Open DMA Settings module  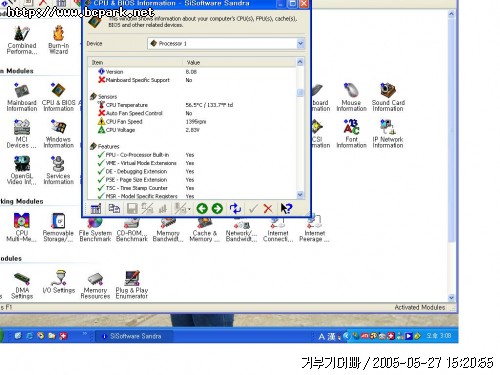(x=22, y=285)
